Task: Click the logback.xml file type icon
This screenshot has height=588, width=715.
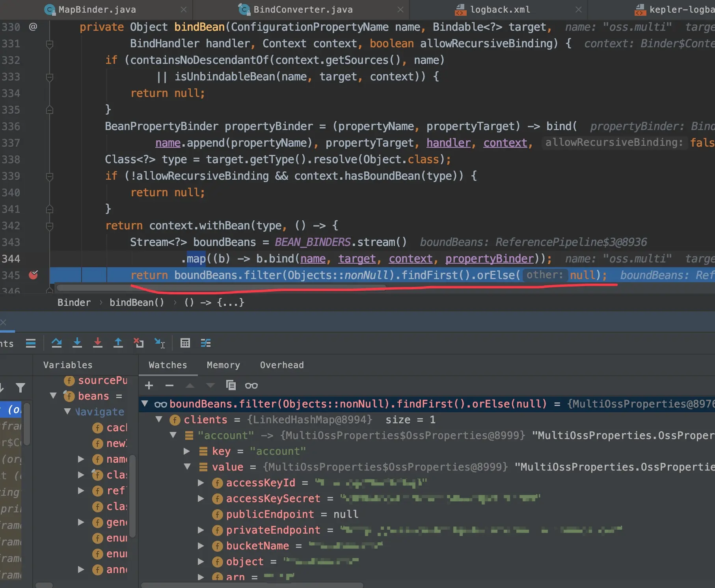Action: click(x=460, y=9)
